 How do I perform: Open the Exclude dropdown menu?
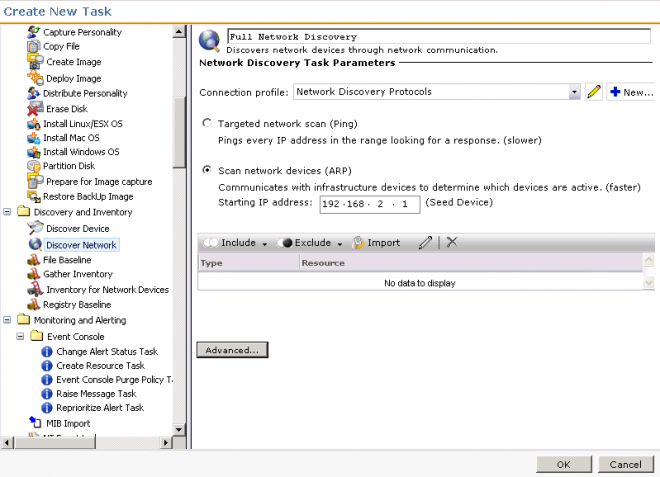[x=340, y=244]
